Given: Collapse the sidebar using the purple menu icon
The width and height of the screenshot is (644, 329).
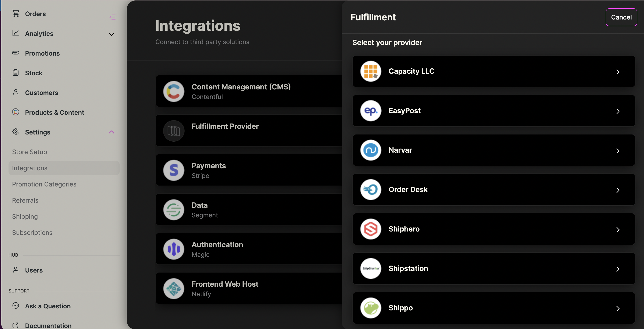Looking at the screenshot, I should (112, 17).
